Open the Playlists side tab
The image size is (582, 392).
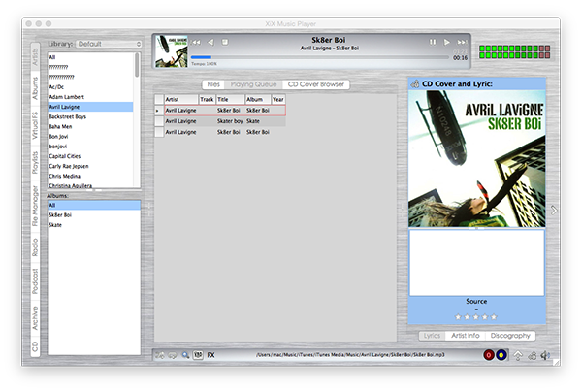coord(35,162)
